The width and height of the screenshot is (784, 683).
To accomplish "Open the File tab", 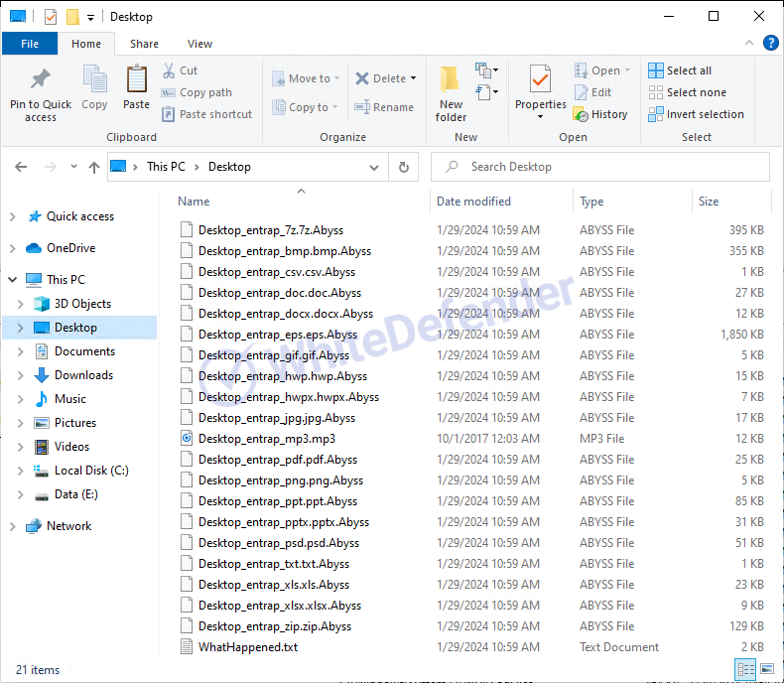I will click(30, 44).
